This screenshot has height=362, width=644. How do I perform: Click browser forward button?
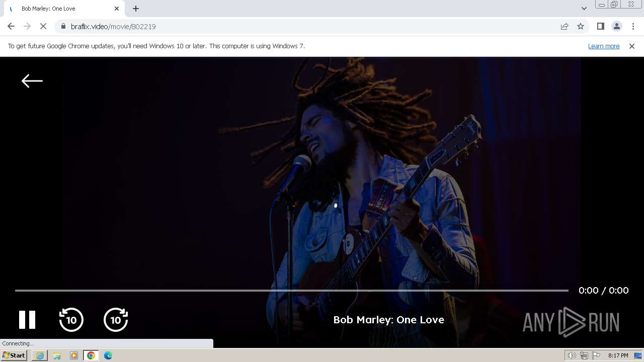27,26
